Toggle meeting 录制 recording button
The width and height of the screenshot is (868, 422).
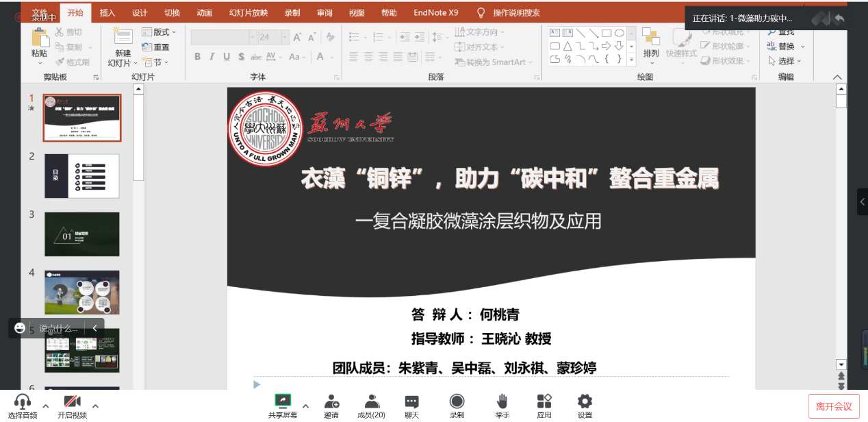click(457, 401)
